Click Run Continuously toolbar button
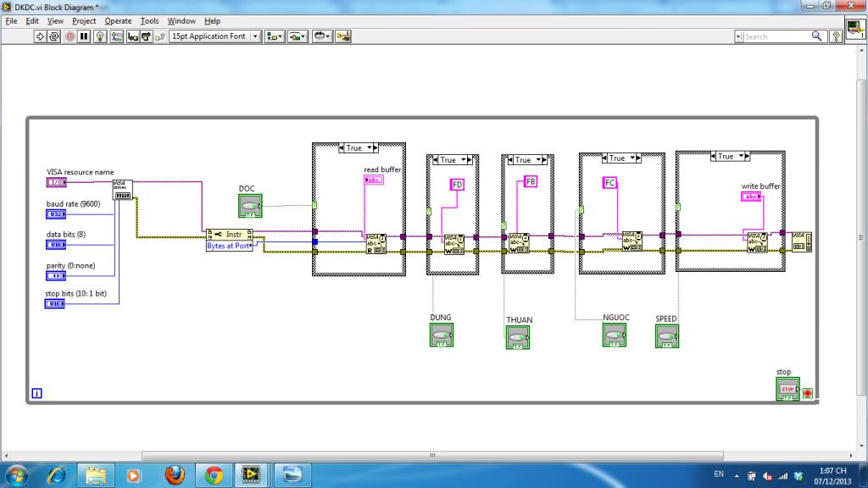This screenshot has width=868, height=488. (53, 36)
